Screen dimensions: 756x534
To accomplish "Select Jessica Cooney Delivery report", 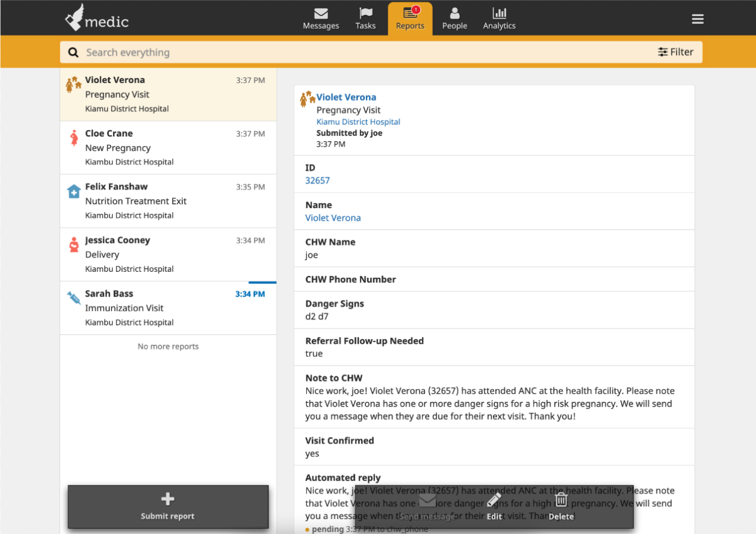I will point(169,255).
